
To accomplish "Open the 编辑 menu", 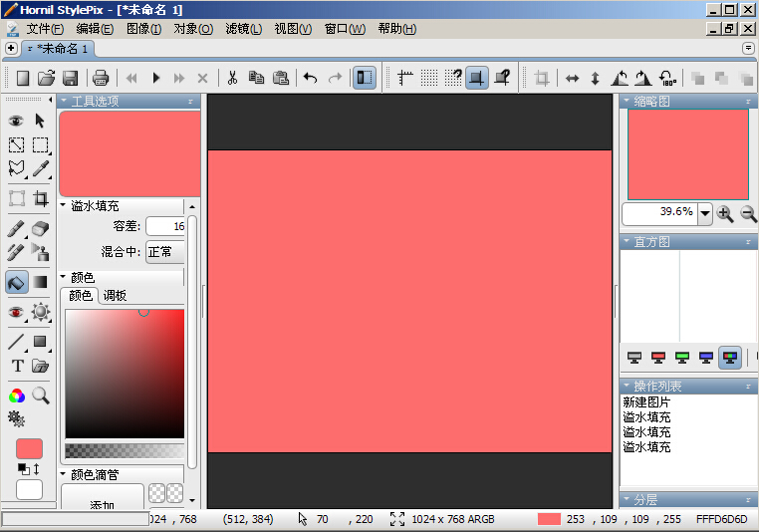I will [x=95, y=29].
